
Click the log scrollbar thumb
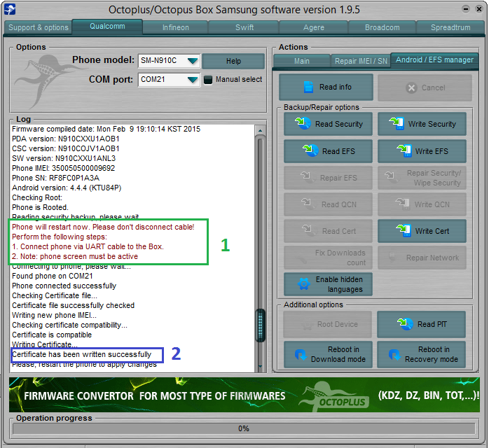tap(260, 325)
